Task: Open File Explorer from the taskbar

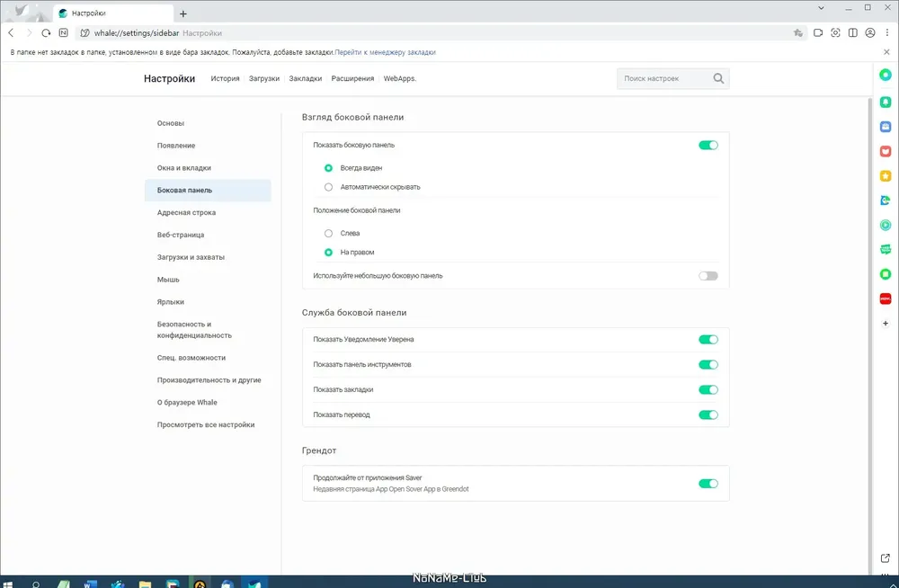Action: (x=145, y=584)
